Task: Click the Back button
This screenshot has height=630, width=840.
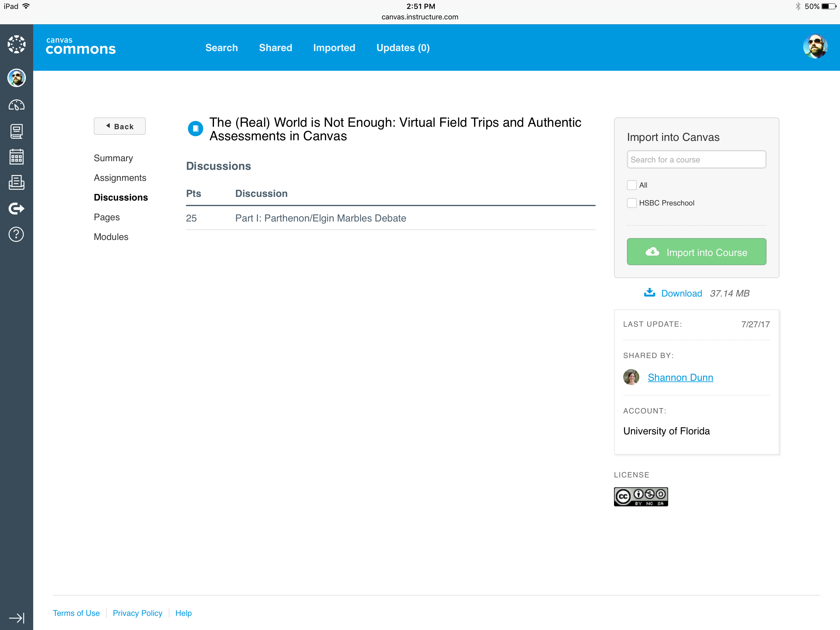Action: point(120,126)
